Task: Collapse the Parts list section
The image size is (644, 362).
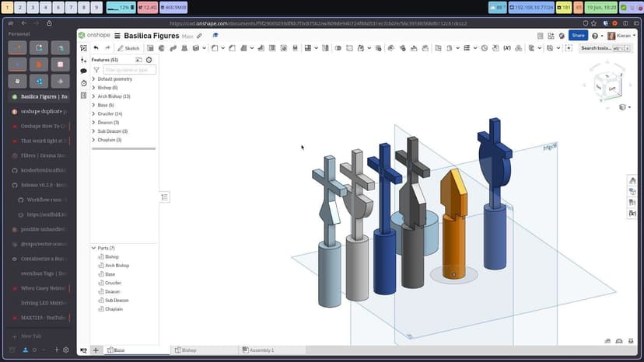Action: (x=93, y=248)
